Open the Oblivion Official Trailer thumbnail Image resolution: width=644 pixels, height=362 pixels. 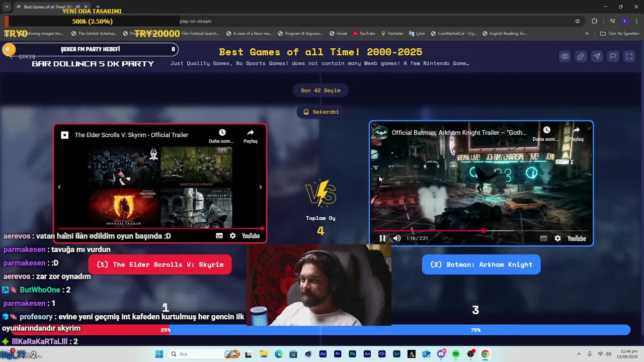[124, 208]
